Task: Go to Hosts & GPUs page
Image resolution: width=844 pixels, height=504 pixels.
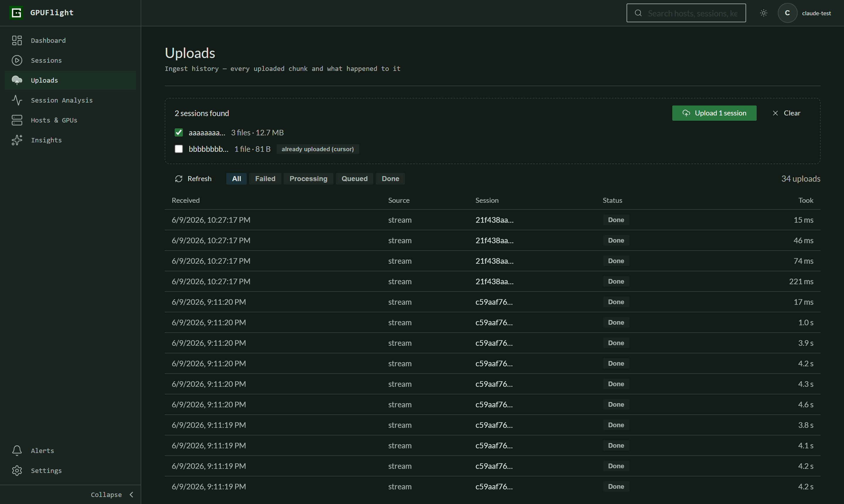Action: tap(70, 120)
